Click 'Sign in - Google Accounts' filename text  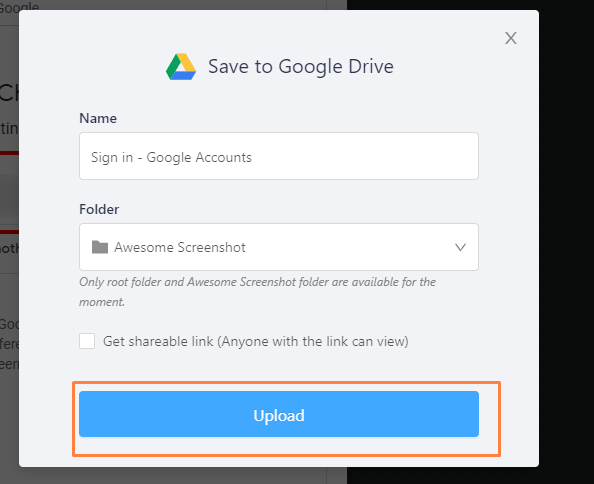coord(171,157)
